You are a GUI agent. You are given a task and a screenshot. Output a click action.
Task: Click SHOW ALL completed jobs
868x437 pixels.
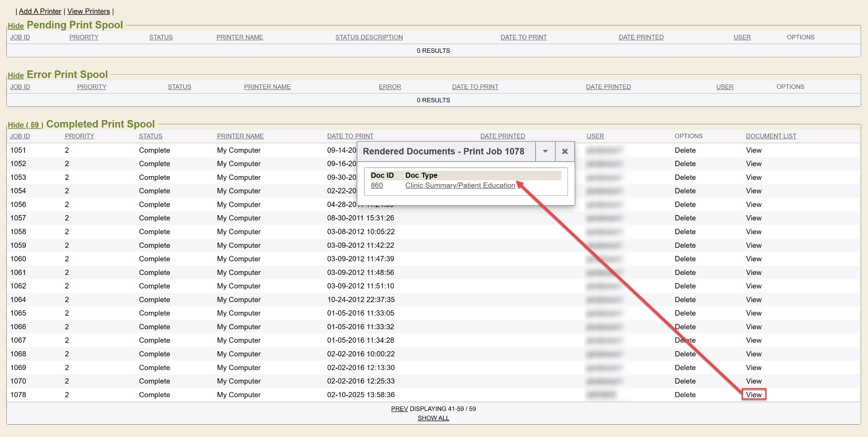[x=433, y=418]
